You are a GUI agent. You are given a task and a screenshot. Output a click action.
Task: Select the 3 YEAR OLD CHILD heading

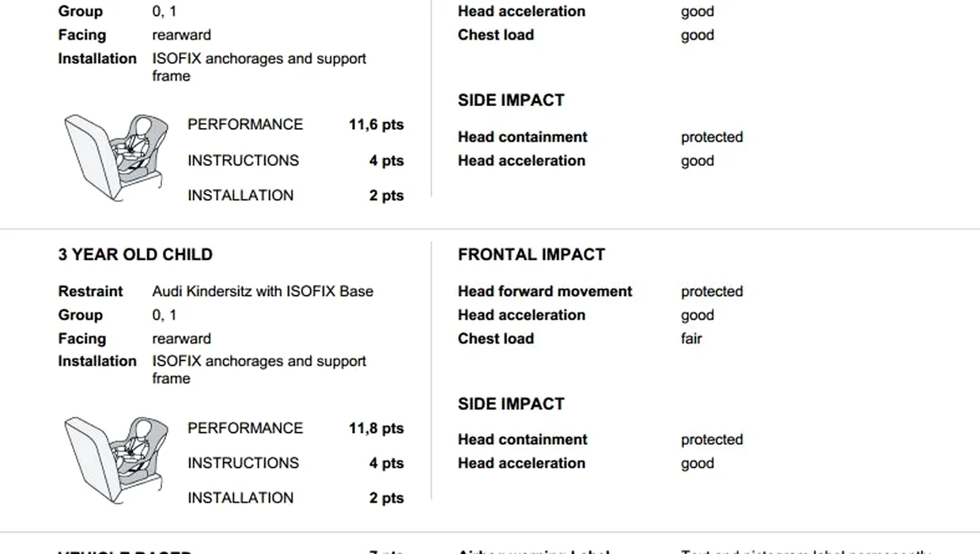tap(135, 255)
